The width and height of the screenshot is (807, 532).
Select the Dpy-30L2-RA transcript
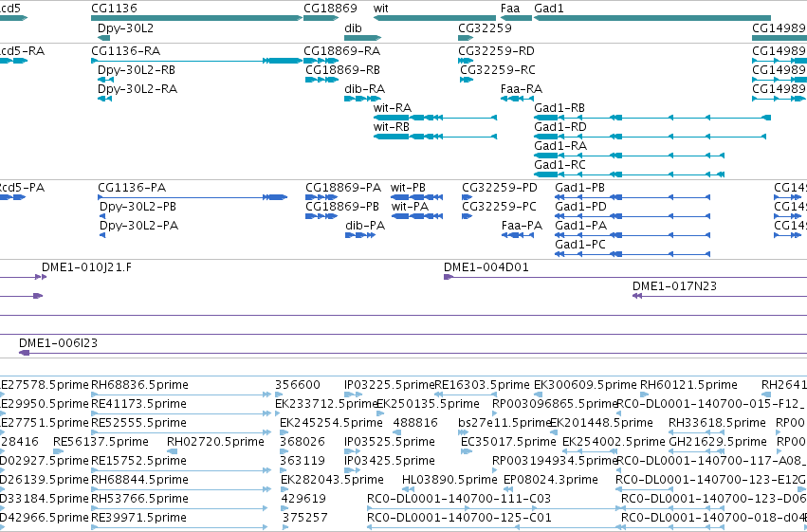pos(104,99)
